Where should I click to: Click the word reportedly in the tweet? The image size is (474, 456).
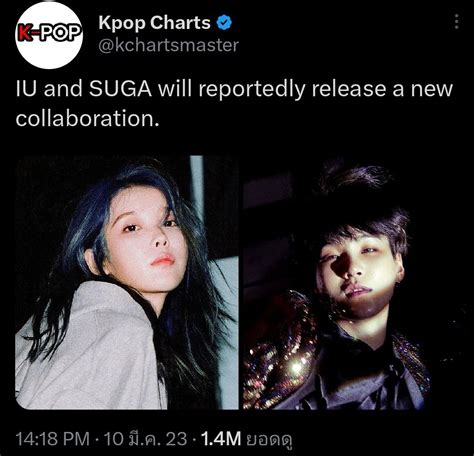[252, 90]
